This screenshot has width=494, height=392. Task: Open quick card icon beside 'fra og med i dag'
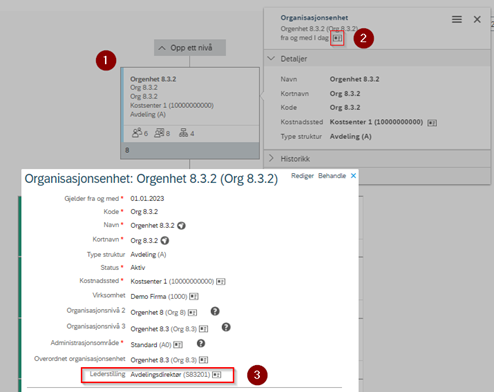pos(337,38)
